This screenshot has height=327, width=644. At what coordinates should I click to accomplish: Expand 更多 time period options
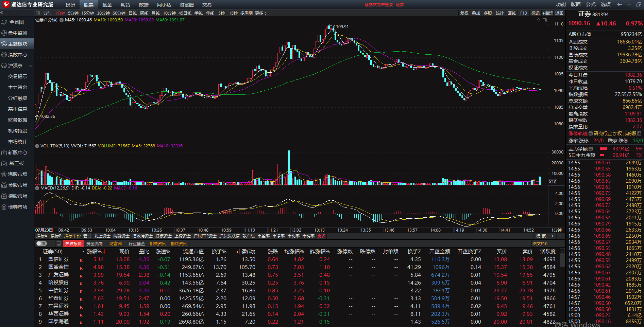point(260,13)
